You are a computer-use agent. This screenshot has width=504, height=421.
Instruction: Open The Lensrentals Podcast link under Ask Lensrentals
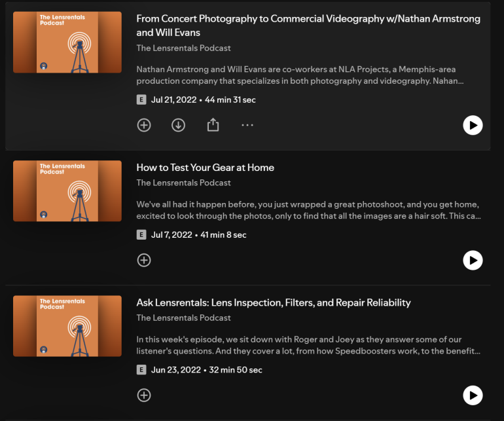click(183, 318)
